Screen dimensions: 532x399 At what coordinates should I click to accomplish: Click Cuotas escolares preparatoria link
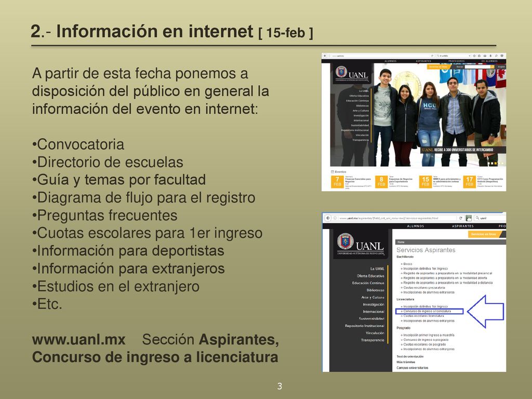coord(424,287)
